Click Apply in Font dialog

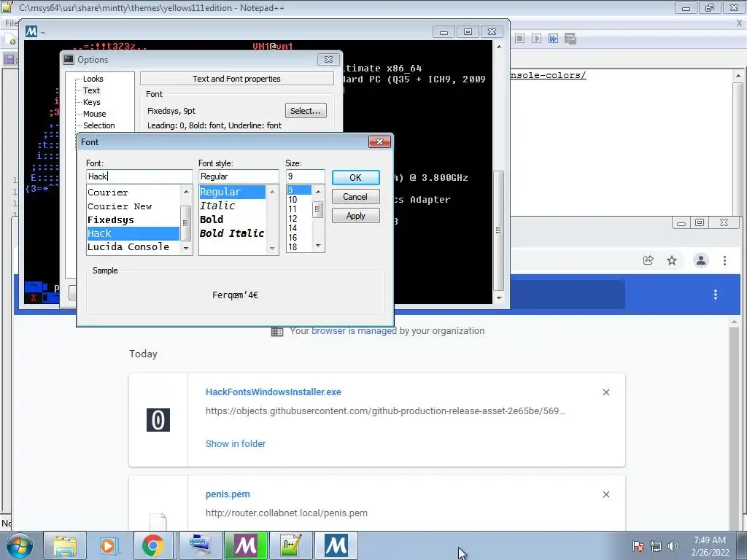[x=355, y=216]
